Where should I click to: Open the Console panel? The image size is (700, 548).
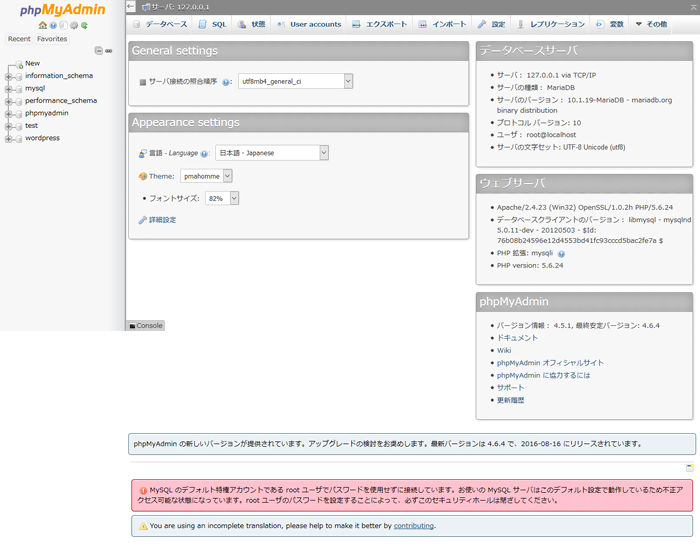(146, 326)
